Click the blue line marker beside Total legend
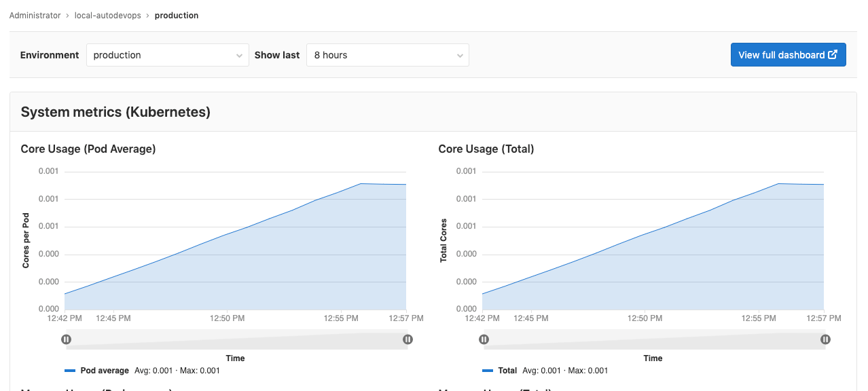Image resolution: width=868 pixels, height=391 pixels. [x=488, y=370]
